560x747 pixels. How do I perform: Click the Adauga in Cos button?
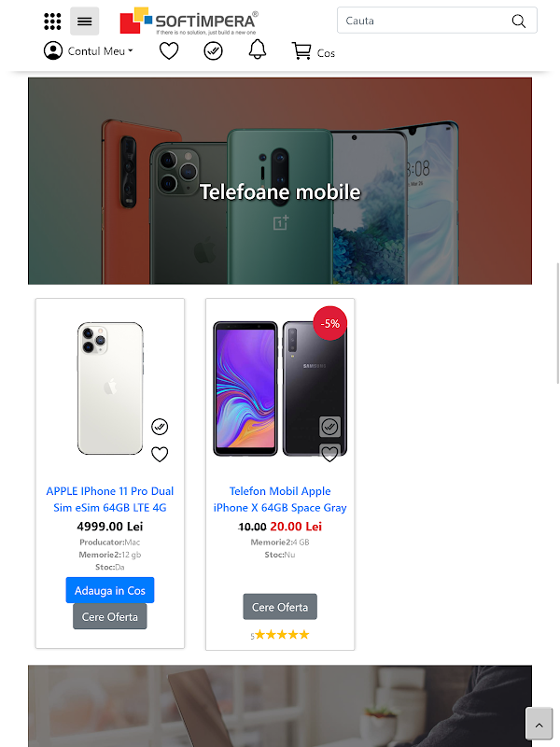110,590
